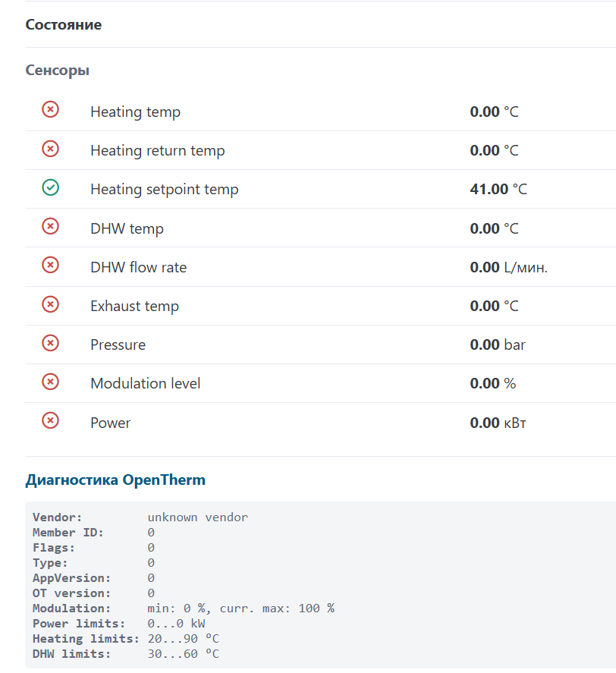Click the error icon beside Exhaust temp

pyautogui.click(x=50, y=304)
